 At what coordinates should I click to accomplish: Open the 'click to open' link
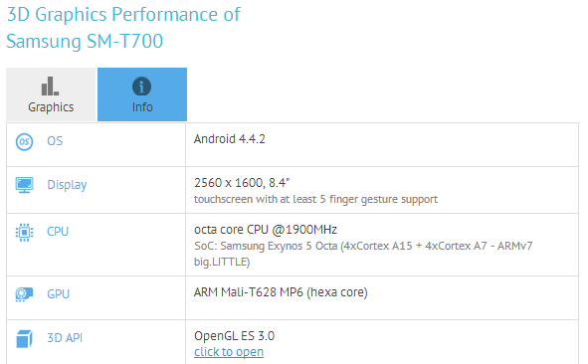(229, 352)
